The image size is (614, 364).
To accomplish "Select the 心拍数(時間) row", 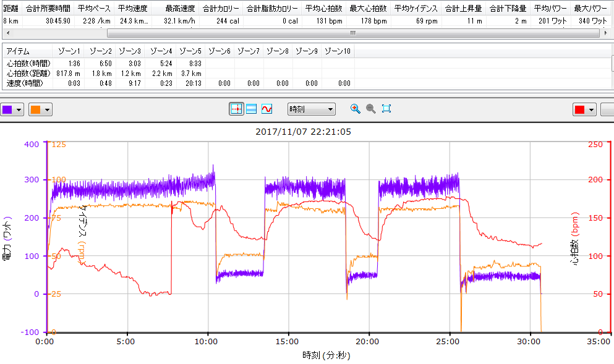I will tap(179, 64).
